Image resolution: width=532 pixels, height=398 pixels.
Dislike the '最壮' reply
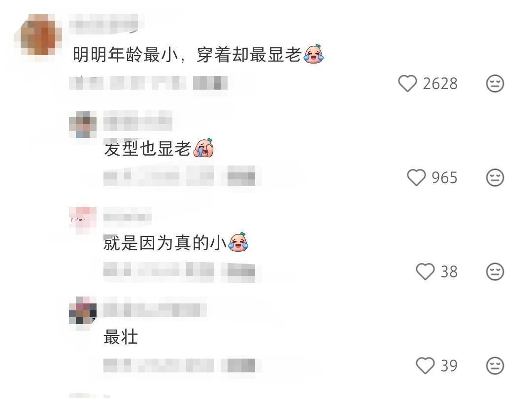pos(495,365)
